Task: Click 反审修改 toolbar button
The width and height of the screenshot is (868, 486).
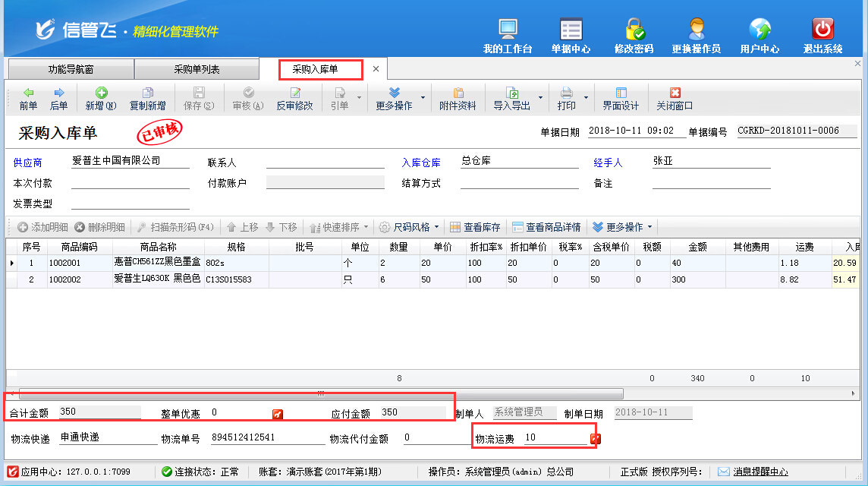Action: [294, 99]
